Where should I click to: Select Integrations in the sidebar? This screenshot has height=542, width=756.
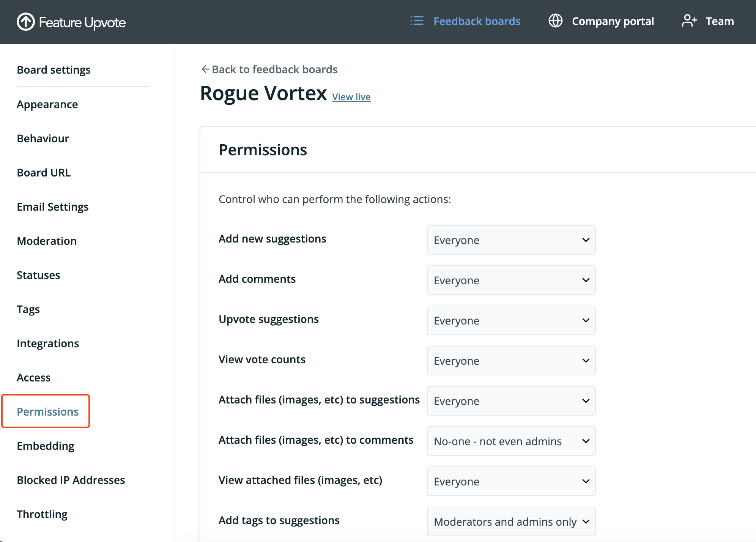coord(48,343)
